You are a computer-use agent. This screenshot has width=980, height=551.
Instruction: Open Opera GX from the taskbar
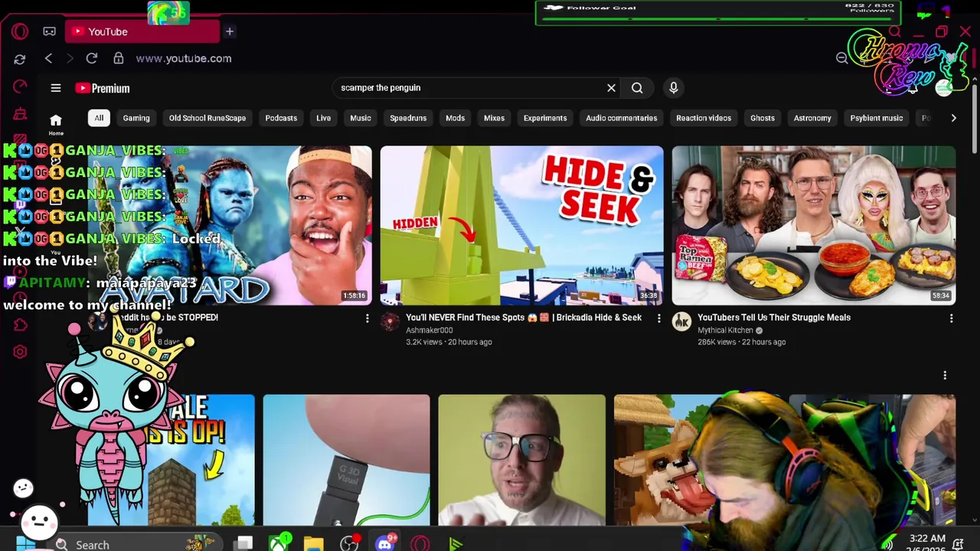coord(420,544)
